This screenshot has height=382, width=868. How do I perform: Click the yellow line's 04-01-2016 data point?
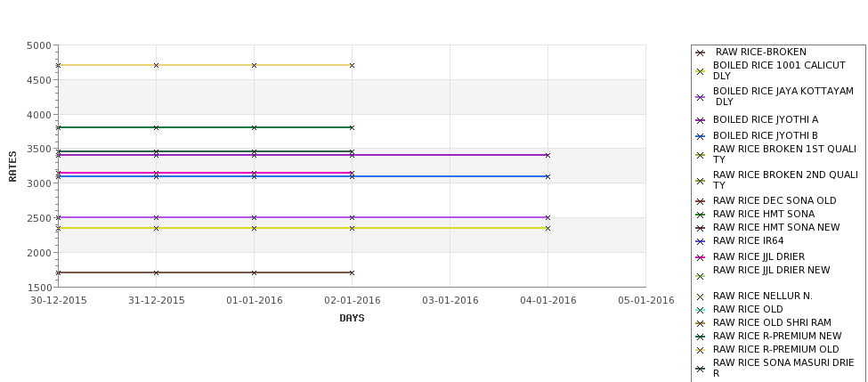(548, 228)
